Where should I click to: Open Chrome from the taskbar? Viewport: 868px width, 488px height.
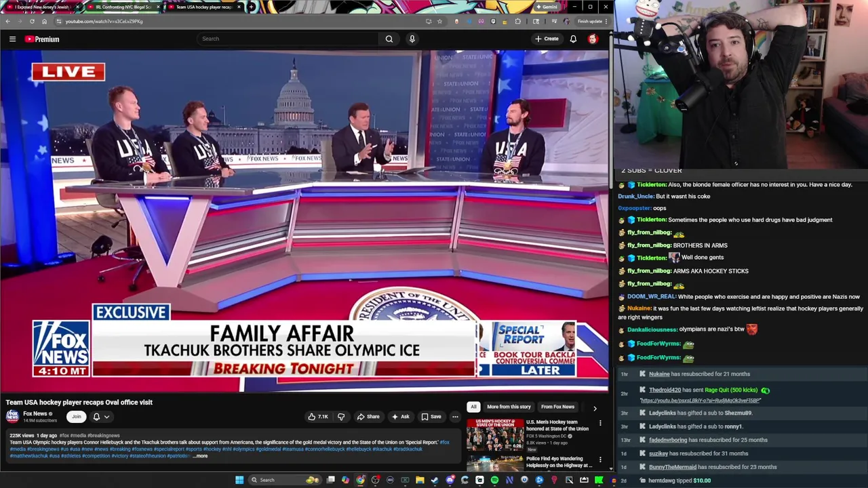(x=360, y=480)
